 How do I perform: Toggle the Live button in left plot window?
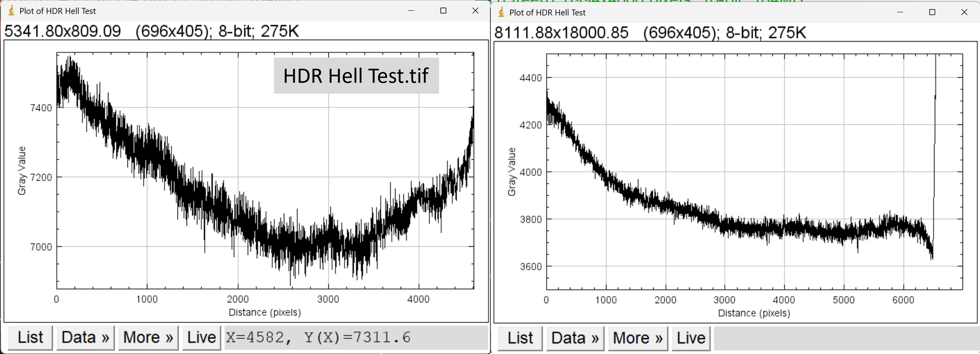pos(202,338)
